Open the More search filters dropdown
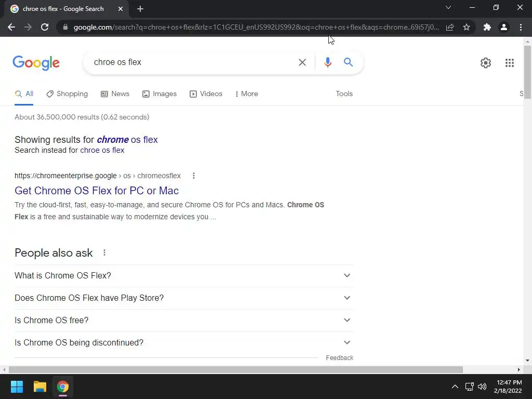 click(247, 94)
